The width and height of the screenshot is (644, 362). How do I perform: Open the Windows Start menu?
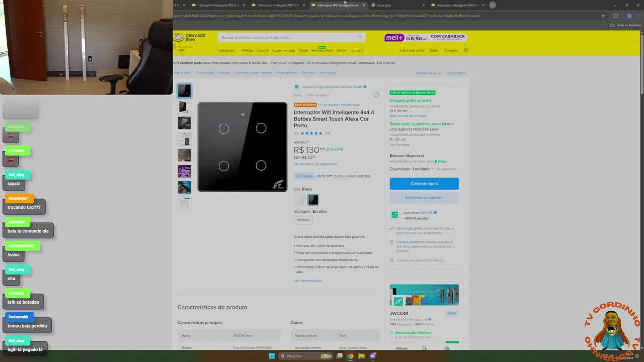pos(272,356)
